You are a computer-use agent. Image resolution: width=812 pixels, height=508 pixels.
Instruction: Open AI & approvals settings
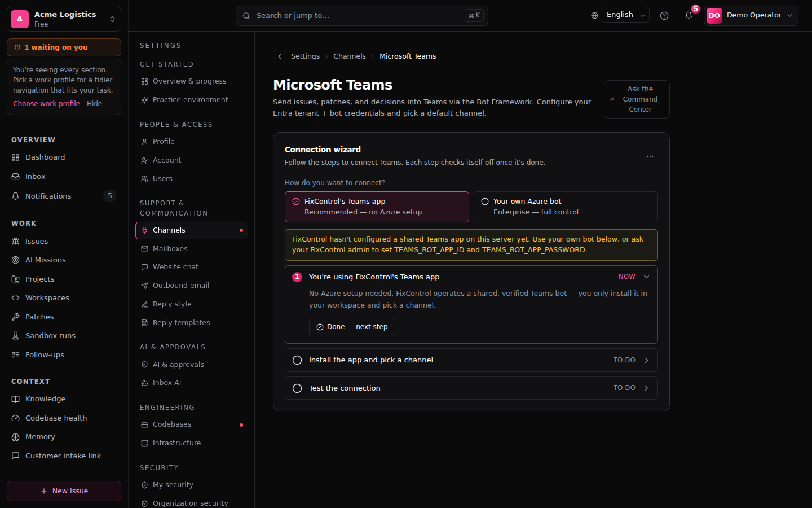[191, 365]
